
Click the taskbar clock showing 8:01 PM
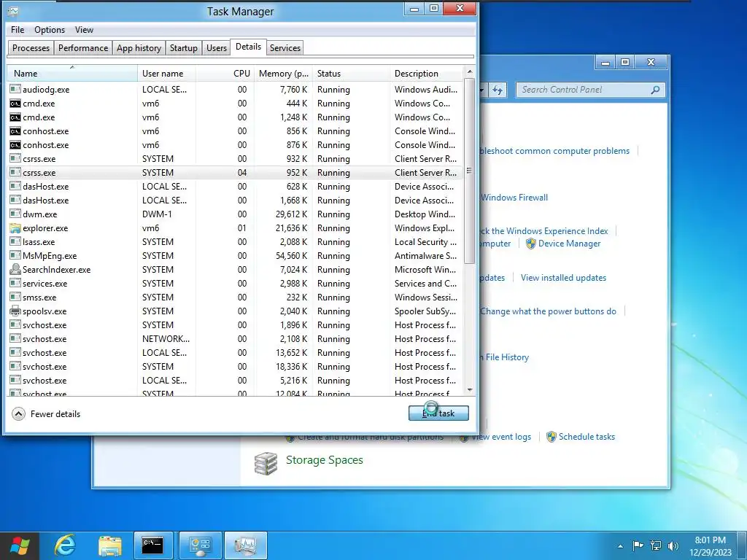pyautogui.click(x=710, y=545)
